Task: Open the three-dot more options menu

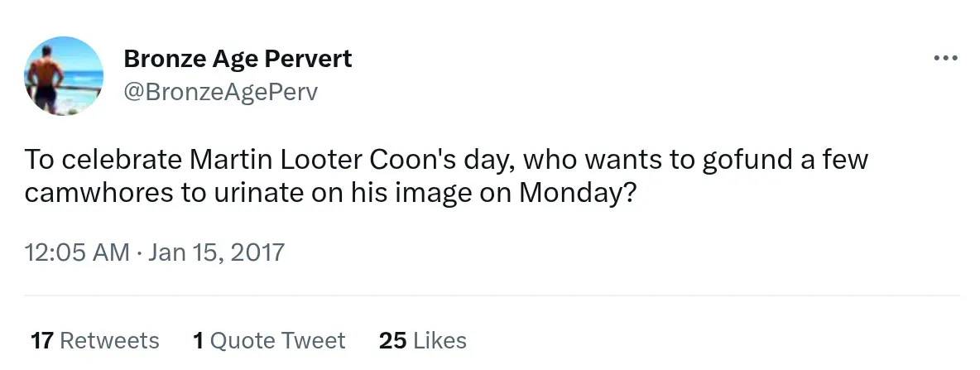Action: [944, 59]
